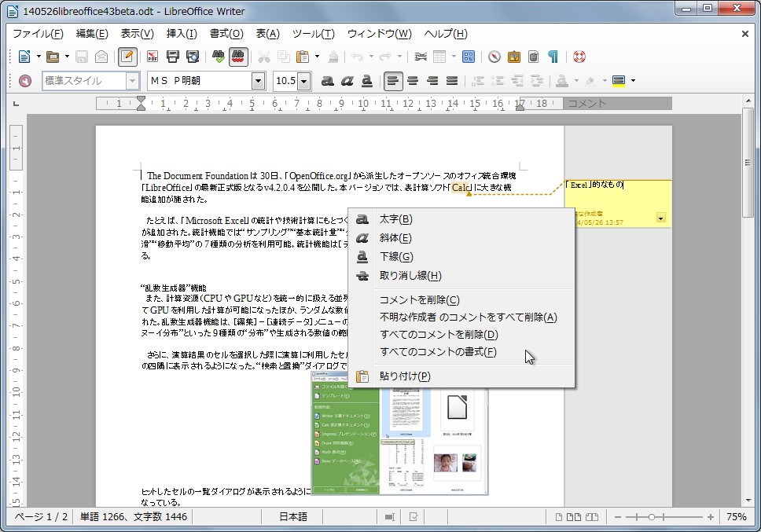This screenshot has height=532, width=761.
Task: Click the Undo arrow icon
Action: pyautogui.click(x=357, y=57)
